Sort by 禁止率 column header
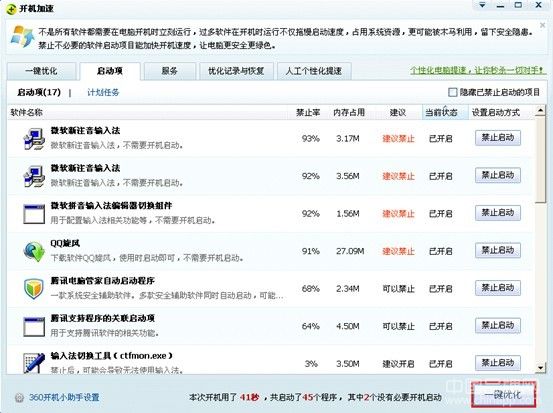The width and height of the screenshot is (553, 413). click(x=308, y=113)
